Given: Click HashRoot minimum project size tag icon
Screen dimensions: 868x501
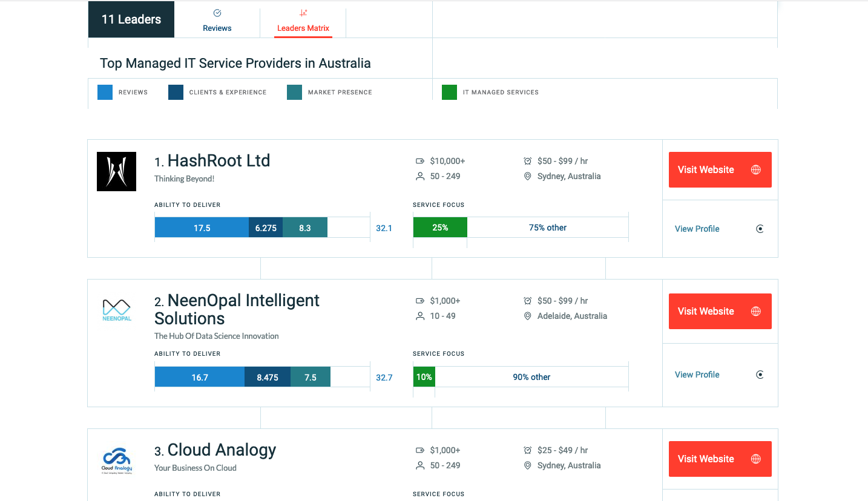Looking at the screenshot, I should (420, 161).
